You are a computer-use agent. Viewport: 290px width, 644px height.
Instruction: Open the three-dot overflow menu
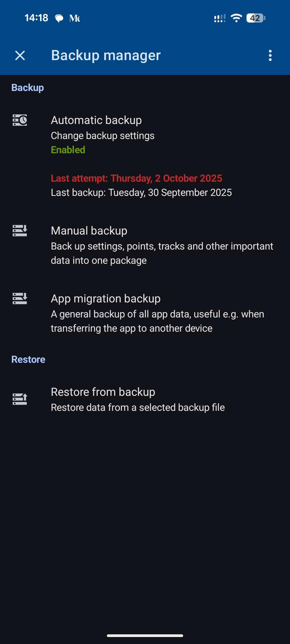click(270, 56)
